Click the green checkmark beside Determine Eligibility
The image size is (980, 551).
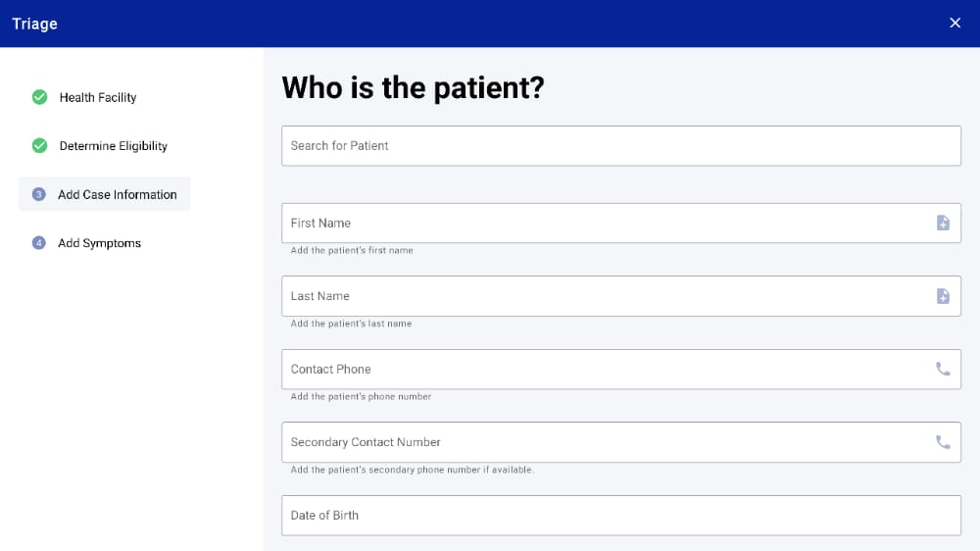(39, 146)
